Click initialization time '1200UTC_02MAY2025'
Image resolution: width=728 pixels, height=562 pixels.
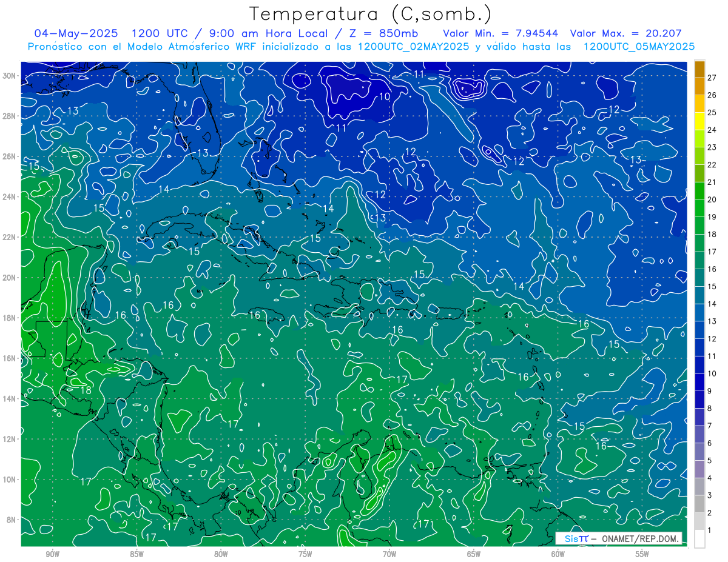[414, 46]
